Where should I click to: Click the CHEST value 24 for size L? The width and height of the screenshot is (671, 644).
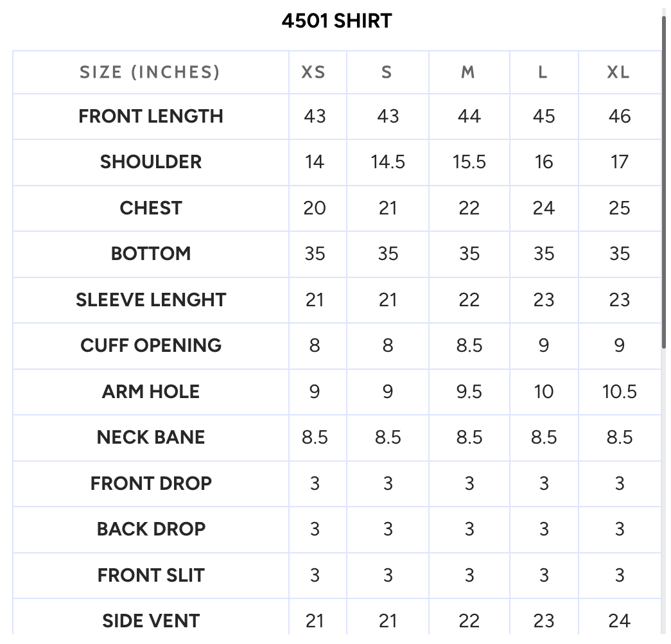pyautogui.click(x=543, y=208)
